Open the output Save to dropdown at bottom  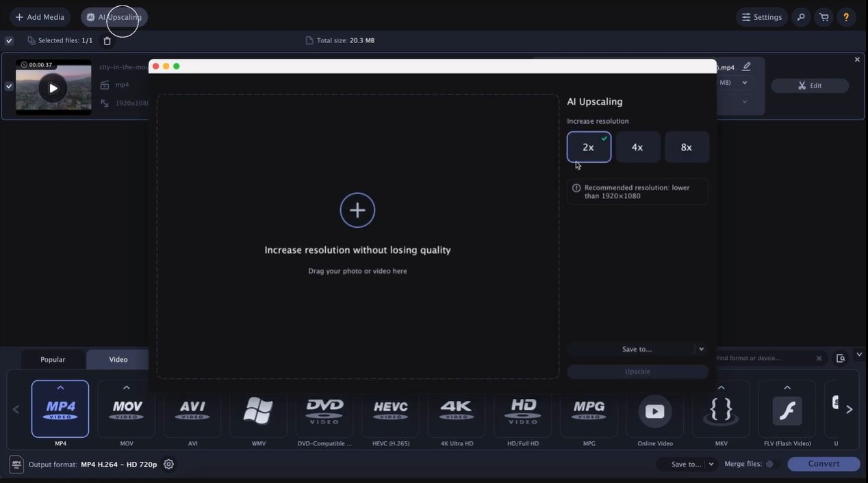click(711, 464)
